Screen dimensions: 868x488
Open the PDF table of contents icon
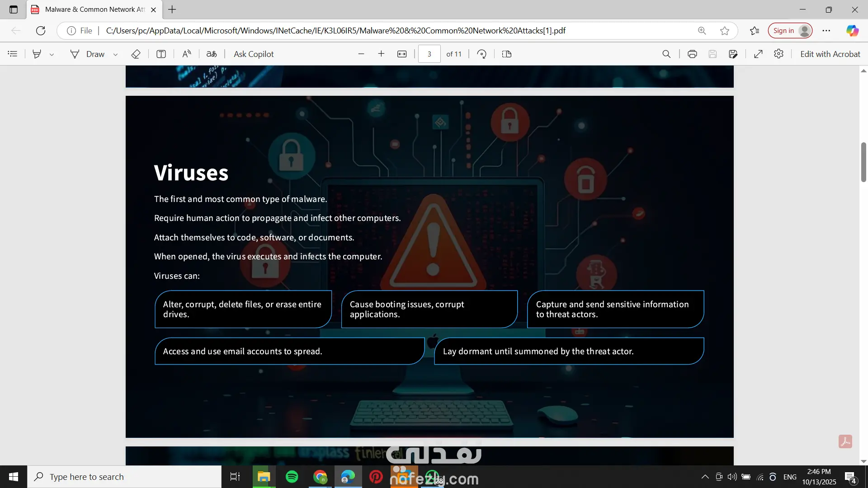(x=13, y=54)
